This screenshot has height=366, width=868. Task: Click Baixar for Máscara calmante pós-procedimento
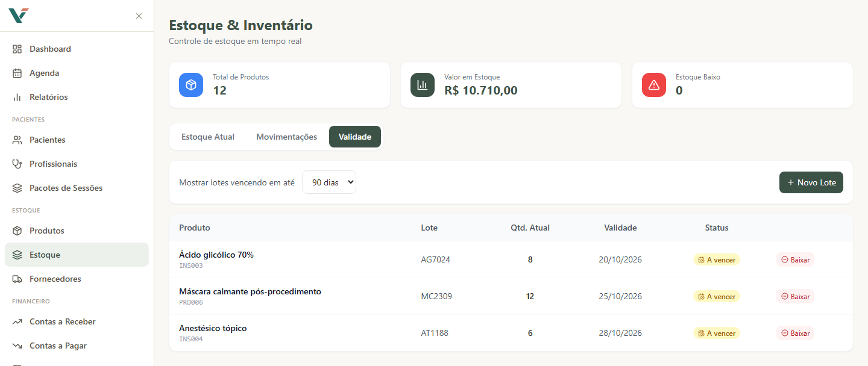(795, 296)
